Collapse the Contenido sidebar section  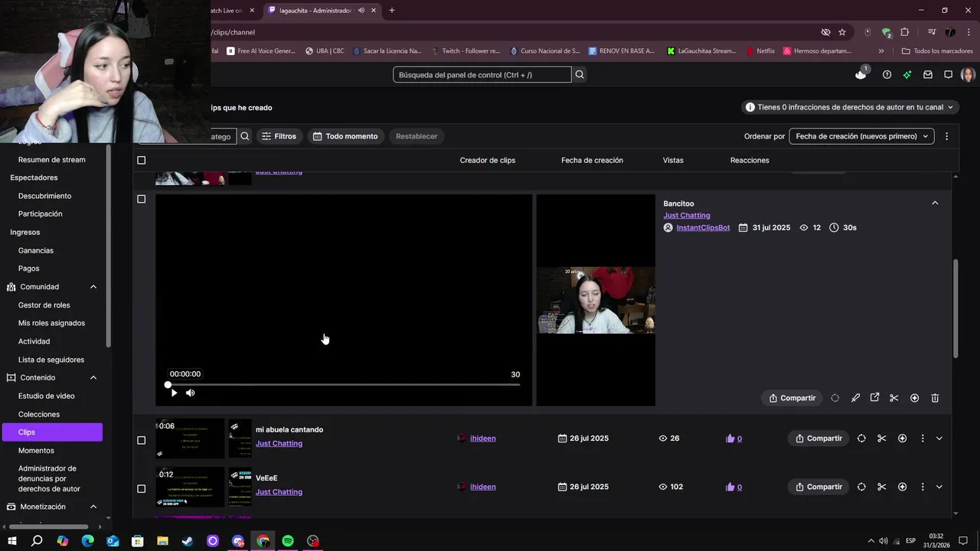(x=93, y=377)
